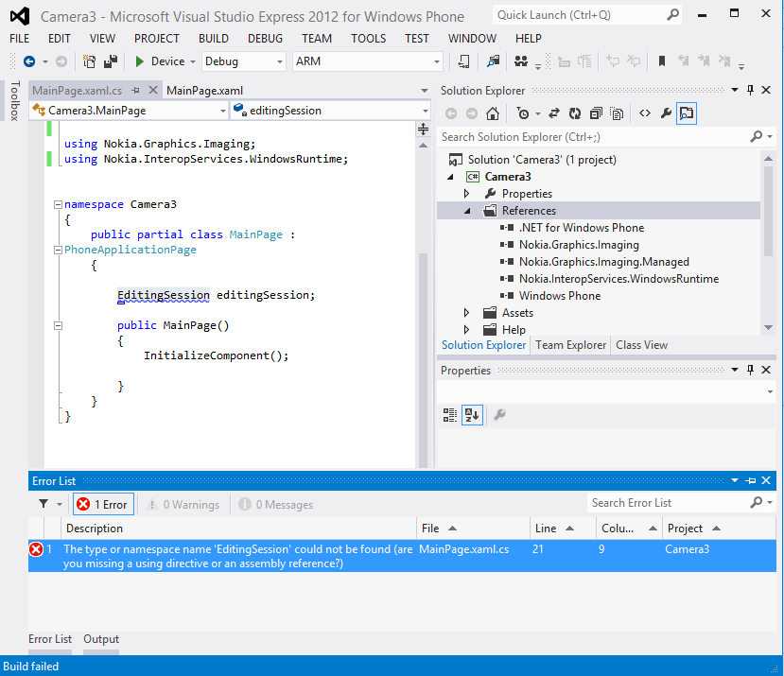This screenshot has height=676, width=784.
Task: Click the Save All toolbar icon
Action: click(111, 61)
